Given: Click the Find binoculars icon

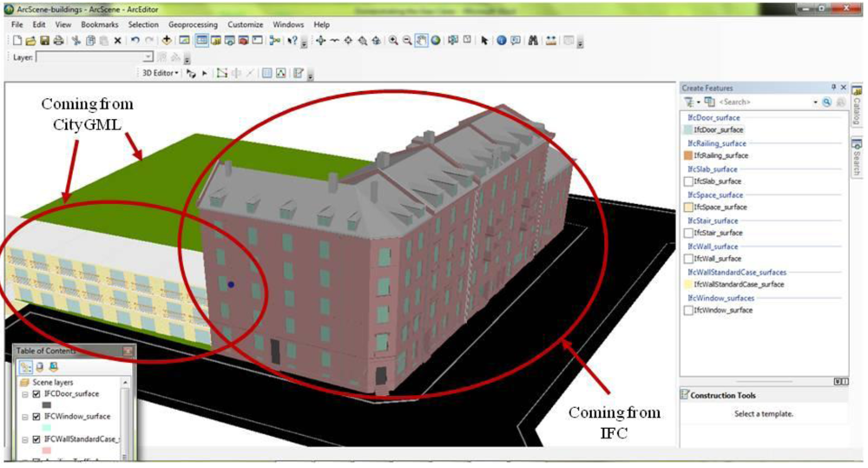Looking at the screenshot, I should [533, 41].
